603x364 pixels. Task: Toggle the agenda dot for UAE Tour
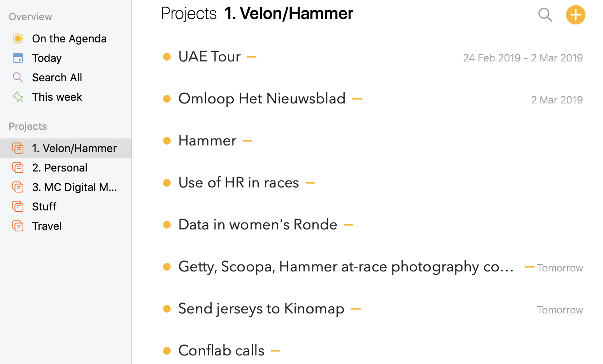point(167,57)
